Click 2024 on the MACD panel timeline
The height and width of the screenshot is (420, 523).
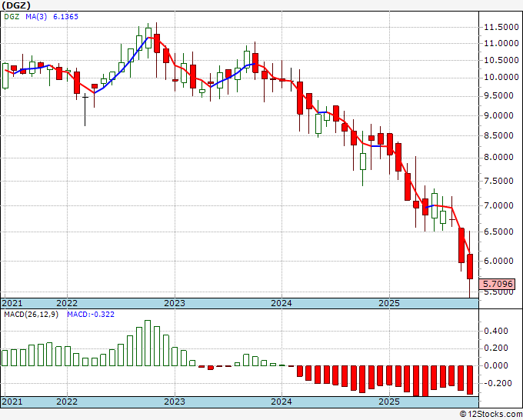pyautogui.click(x=281, y=402)
